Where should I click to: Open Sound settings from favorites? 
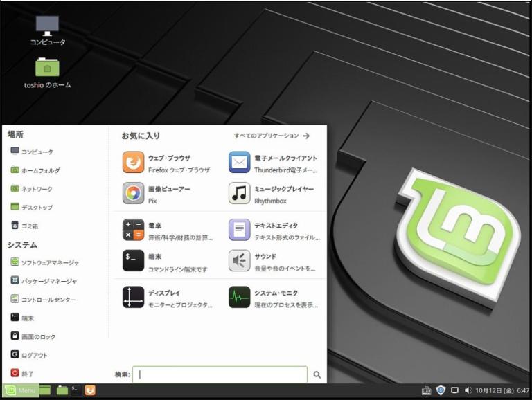239,260
